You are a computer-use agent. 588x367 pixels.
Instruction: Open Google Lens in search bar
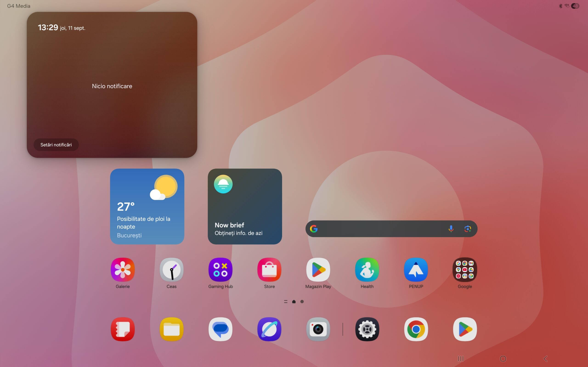click(x=467, y=229)
